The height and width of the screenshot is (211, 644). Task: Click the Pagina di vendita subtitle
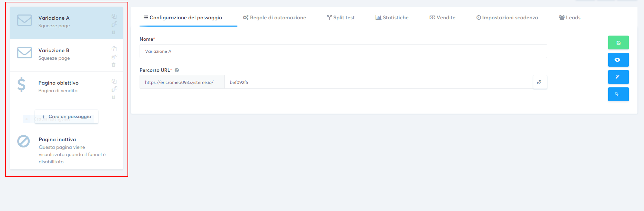tap(58, 90)
